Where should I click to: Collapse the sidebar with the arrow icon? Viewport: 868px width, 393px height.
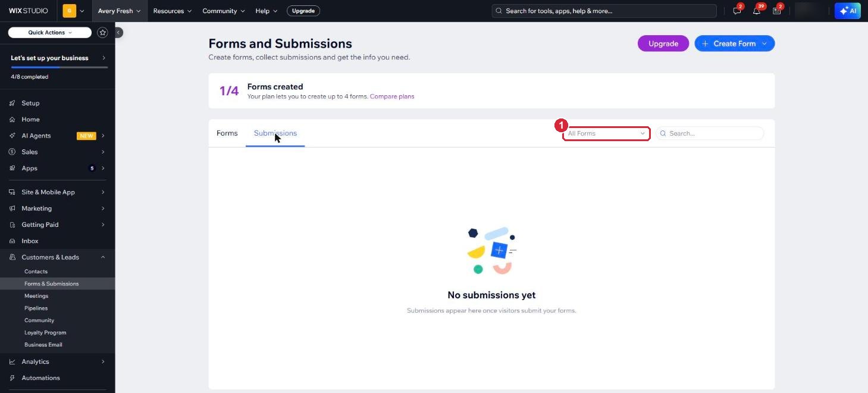118,33
